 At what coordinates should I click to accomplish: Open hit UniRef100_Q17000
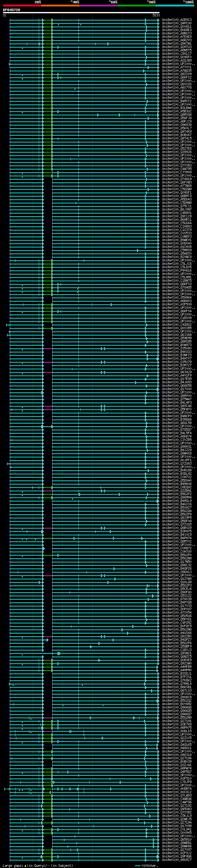pos(177,389)
